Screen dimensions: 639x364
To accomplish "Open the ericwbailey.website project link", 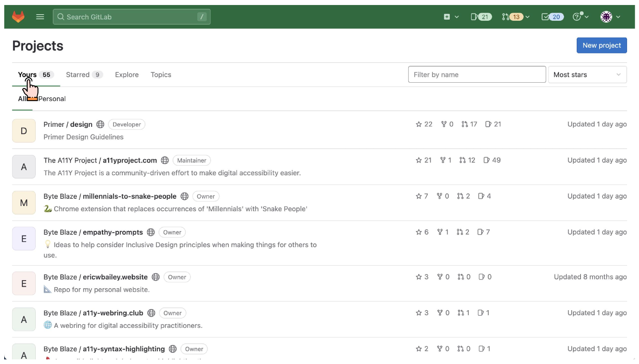I will click(115, 277).
